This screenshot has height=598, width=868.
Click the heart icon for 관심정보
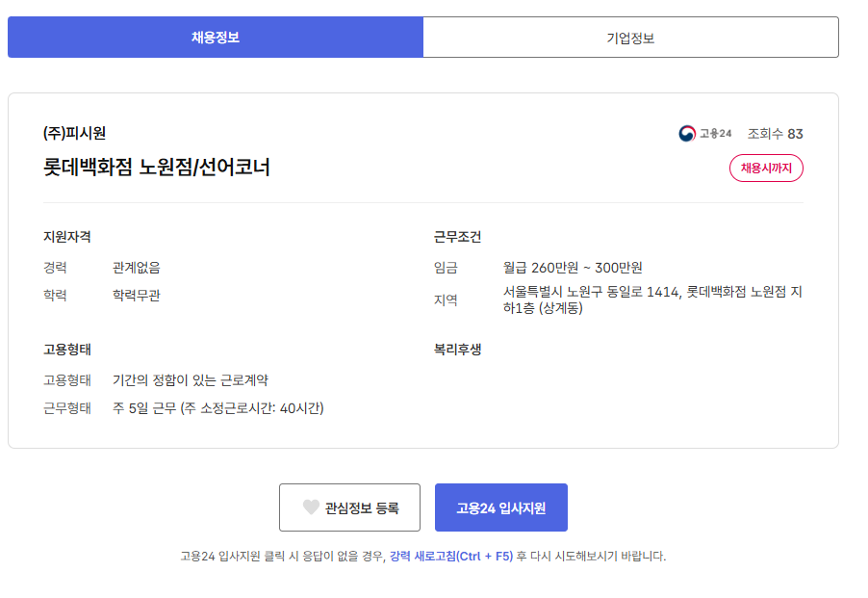tap(311, 507)
